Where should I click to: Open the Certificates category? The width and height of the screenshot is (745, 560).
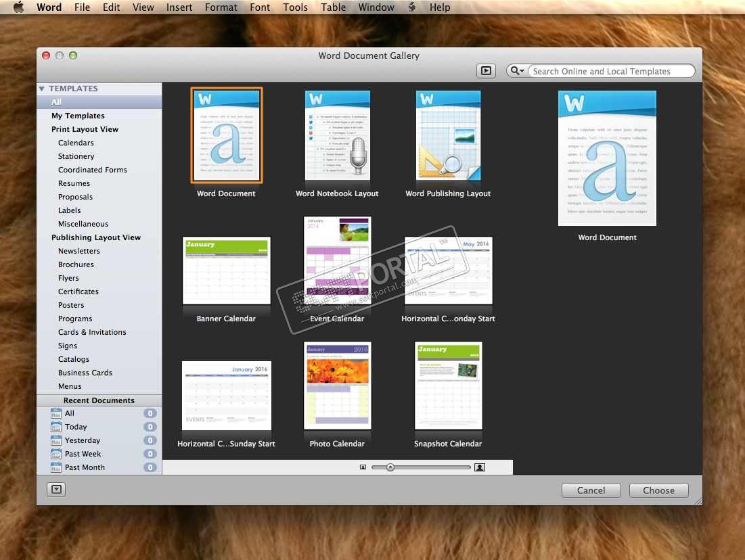pyautogui.click(x=78, y=291)
